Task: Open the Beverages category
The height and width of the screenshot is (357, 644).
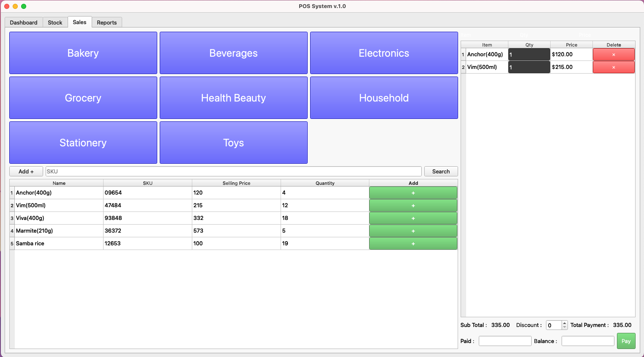Action: coord(234,53)
